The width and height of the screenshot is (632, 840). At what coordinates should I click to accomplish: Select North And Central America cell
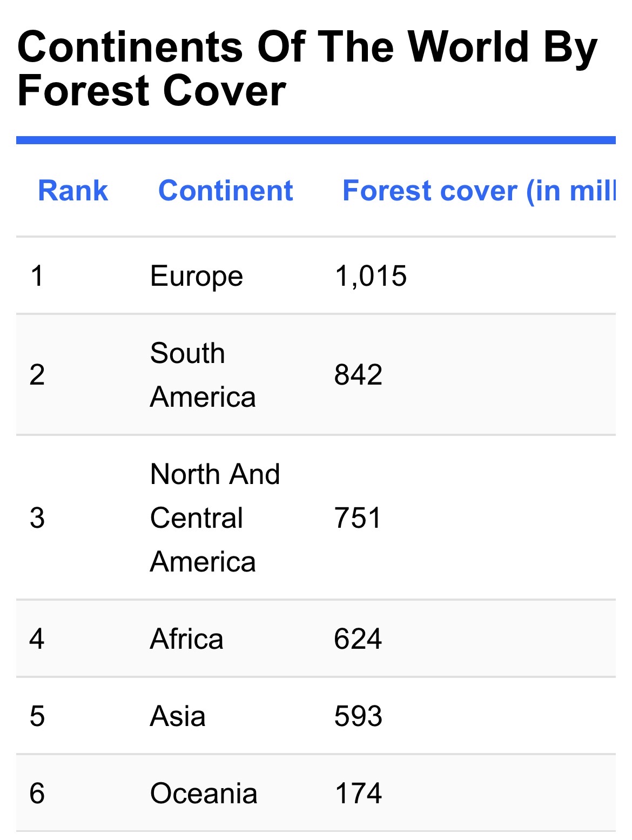215,518
